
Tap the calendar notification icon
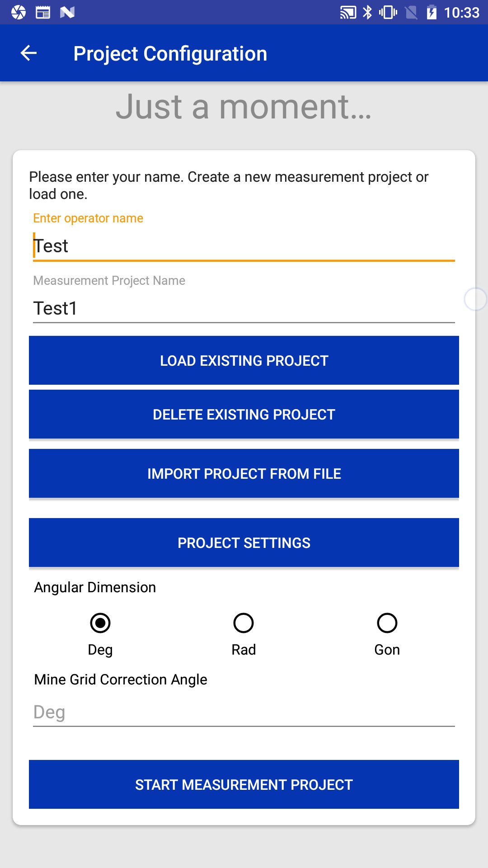43,12
